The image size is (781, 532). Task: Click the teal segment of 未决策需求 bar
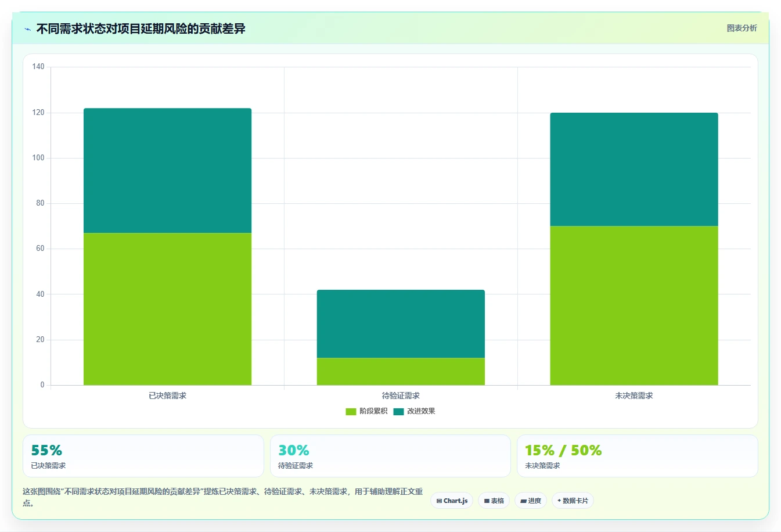click(x=634, y=169)
